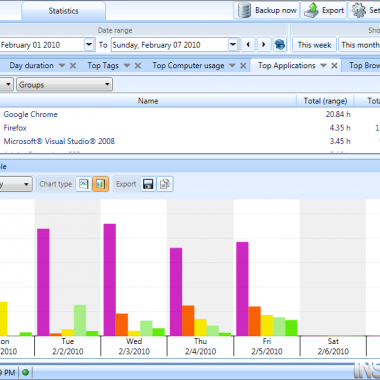
Task: Click the 20.84 h total value
Action: 338,114
